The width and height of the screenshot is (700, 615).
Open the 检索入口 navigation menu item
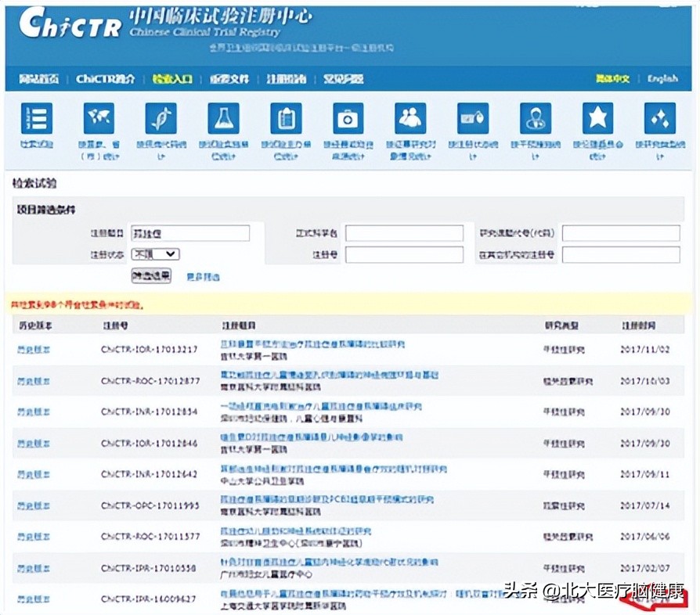[x=171, y=79]
